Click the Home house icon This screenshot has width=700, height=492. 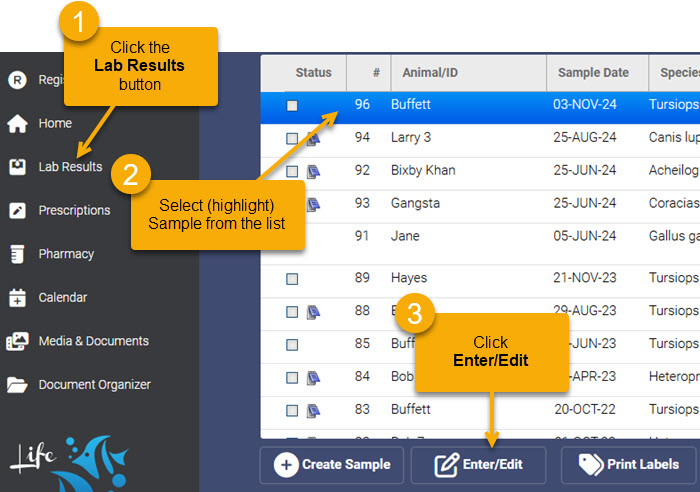[x=17, y=123]
